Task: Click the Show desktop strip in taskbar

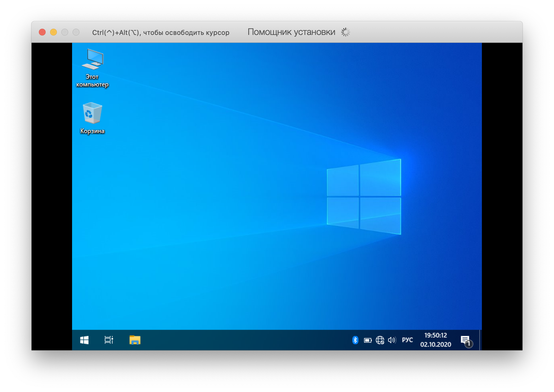Action: click(x=480, y=340)
